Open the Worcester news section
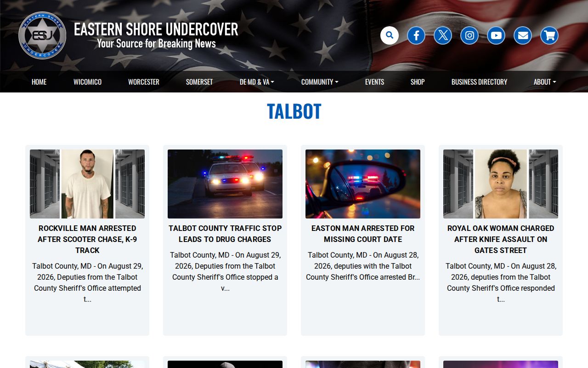This screenshot has width=588, height=368. (144, 82)
